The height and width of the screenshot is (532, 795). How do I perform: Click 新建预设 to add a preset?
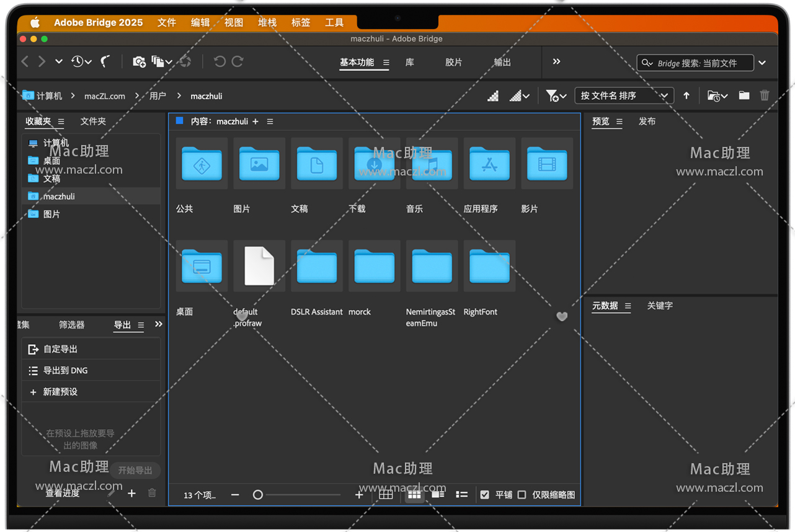(x=60, y=392)
